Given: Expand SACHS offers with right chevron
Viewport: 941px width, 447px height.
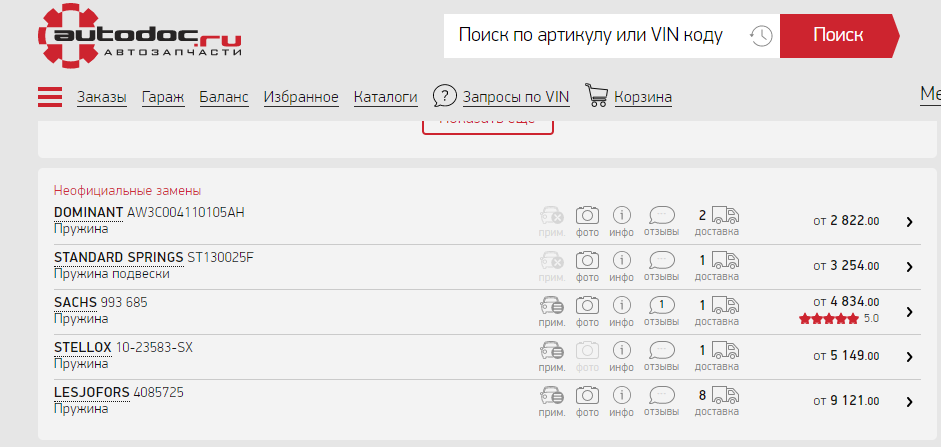Looking at the screenshot, I should (909, 312).
